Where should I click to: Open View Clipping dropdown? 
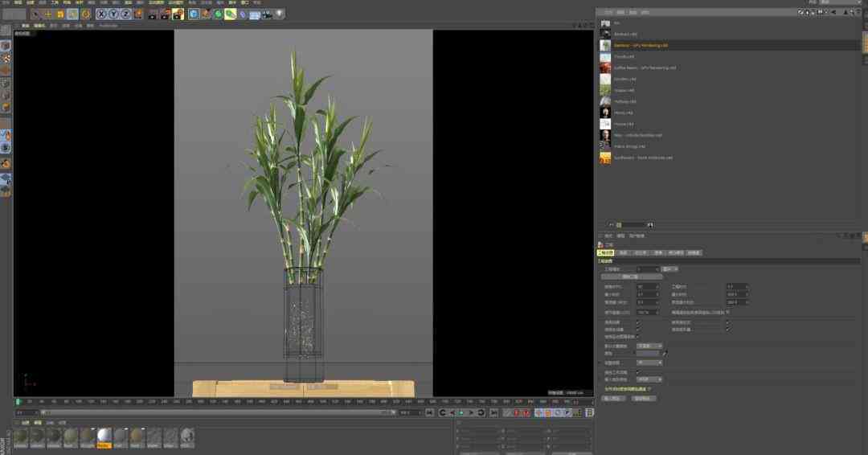pyautogui.click(x=649, y=363)
